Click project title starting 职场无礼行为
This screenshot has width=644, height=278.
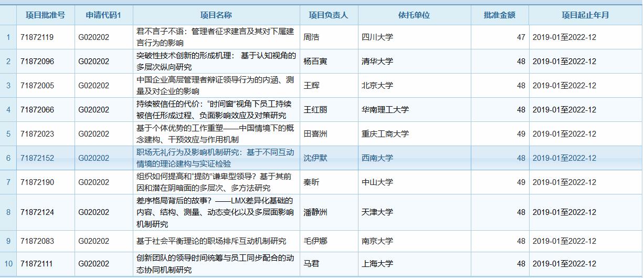[x=215, y=158]
